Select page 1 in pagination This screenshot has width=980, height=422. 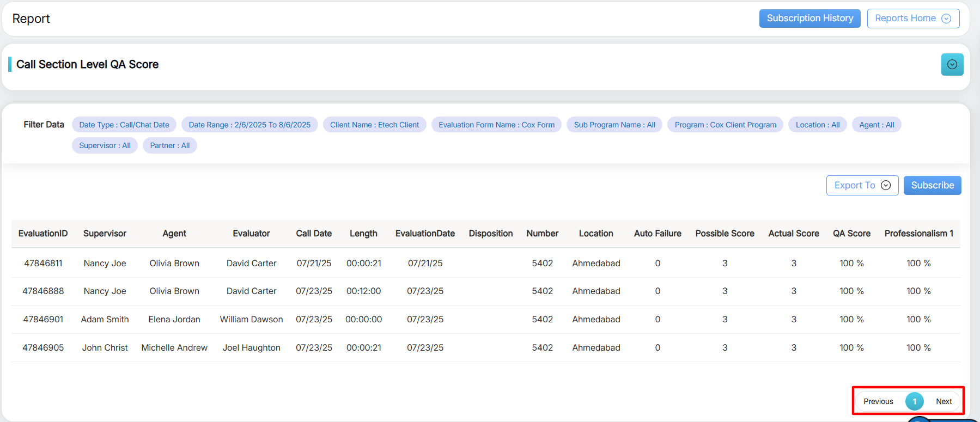click(x=914, y=401)
